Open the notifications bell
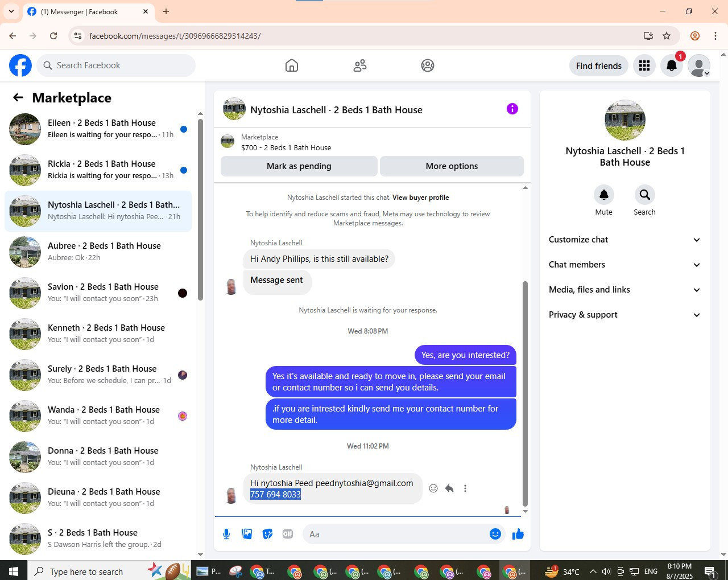 (x=672, y=65)
